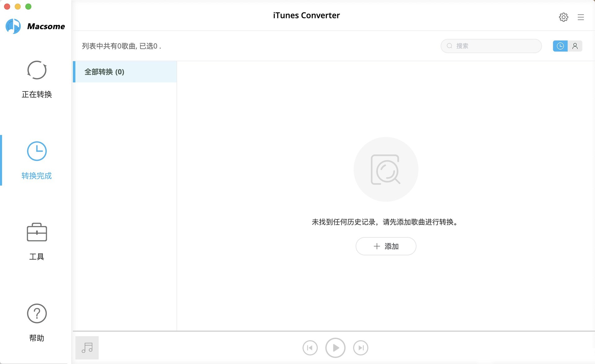Click the + 添加 button
This screenshot has width=595, height=364.
point(386,246)
